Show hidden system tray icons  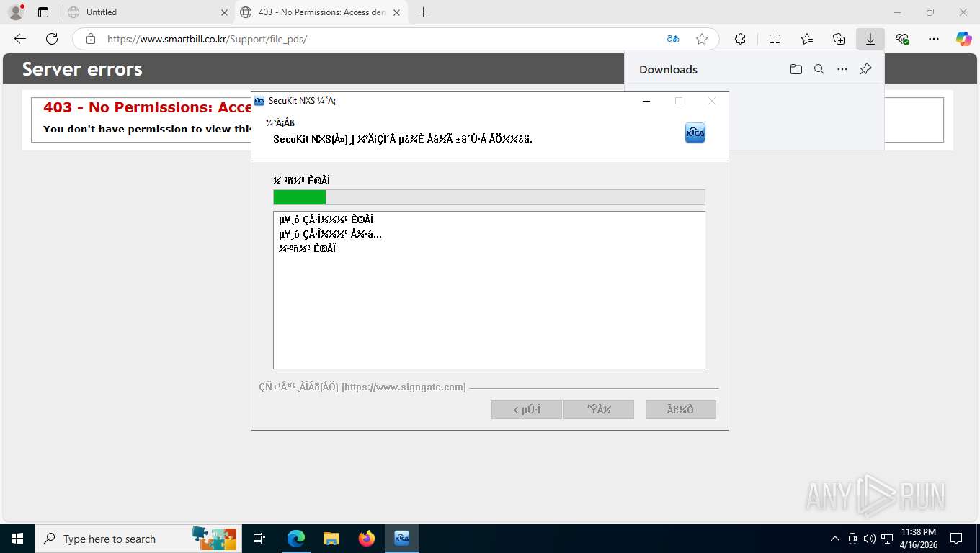pyautogui.click(x=835, y=539)
